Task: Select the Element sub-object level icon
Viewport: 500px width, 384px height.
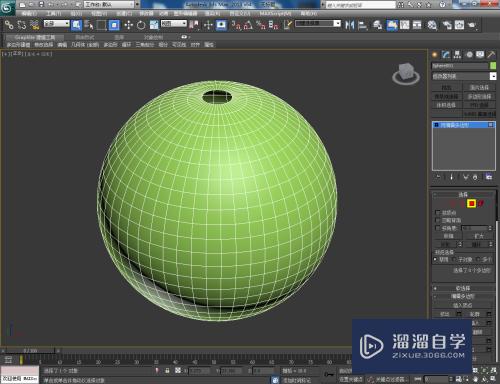Action: point(481,203)
